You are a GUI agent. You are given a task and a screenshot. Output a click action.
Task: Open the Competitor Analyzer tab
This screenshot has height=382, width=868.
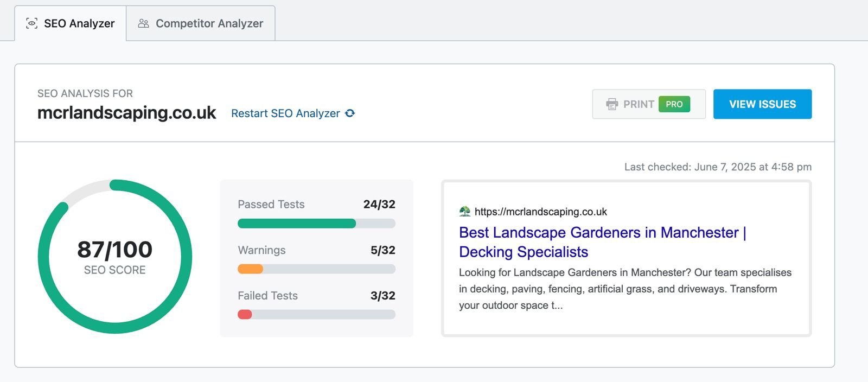(x=201, y=23)
